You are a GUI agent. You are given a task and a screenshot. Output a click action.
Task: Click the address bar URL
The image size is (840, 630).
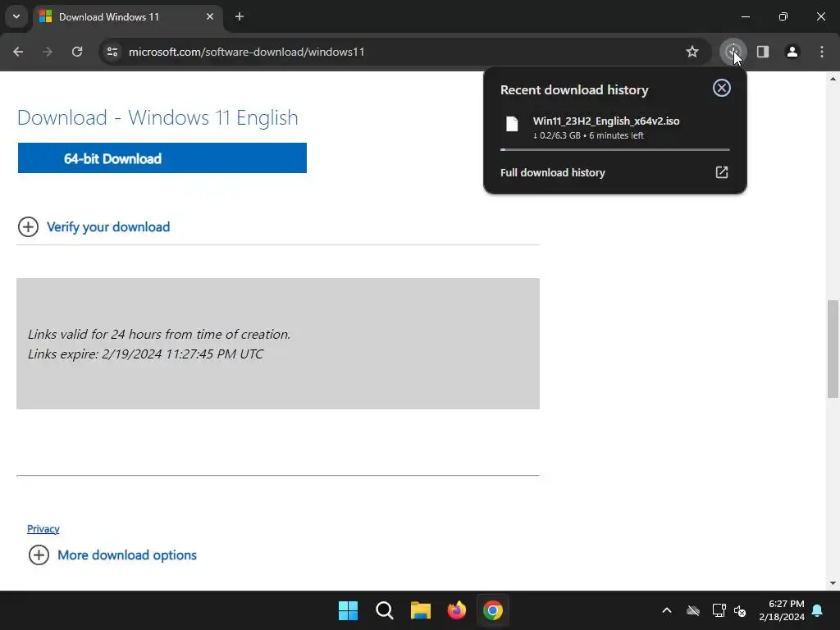(x=246, y=52)
